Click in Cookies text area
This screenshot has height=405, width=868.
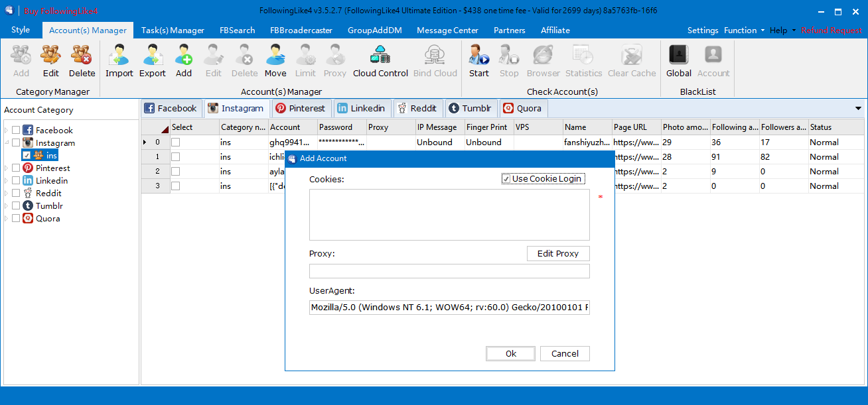click(449, 215)
